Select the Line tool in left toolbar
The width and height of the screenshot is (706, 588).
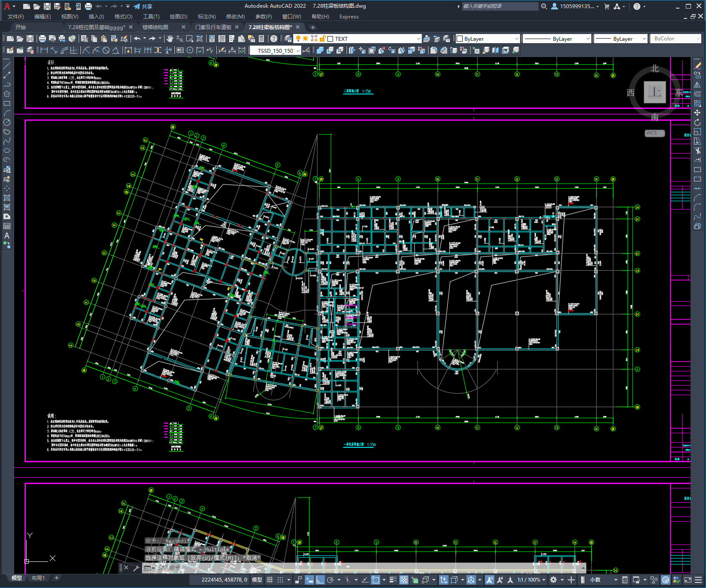point(7,66)
